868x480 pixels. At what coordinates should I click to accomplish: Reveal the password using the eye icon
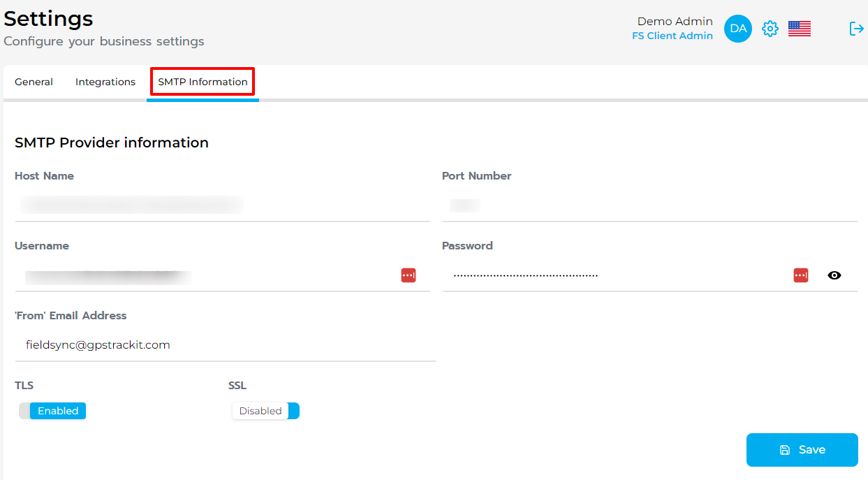point(834,275)
